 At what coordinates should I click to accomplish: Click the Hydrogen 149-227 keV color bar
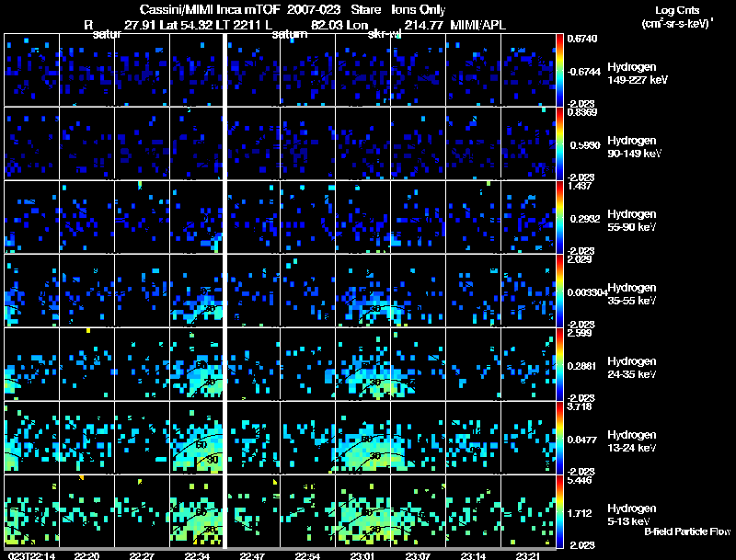[x=559, y=70]
